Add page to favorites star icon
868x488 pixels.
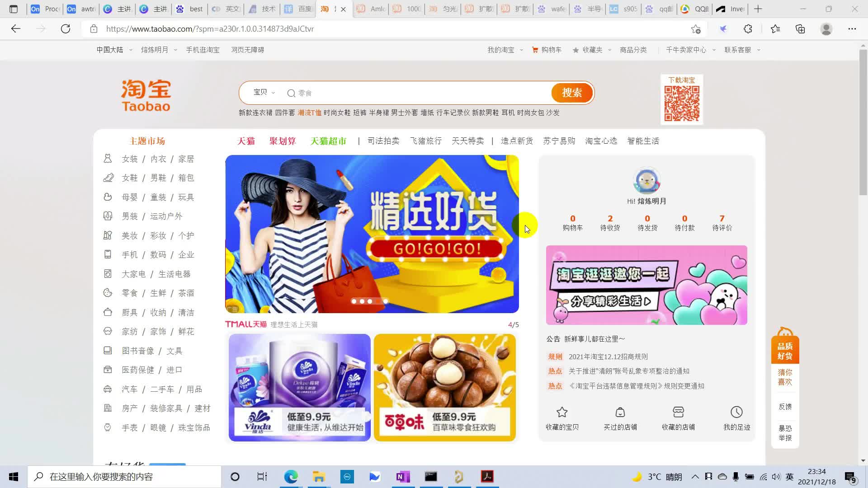tap(696, 29)
